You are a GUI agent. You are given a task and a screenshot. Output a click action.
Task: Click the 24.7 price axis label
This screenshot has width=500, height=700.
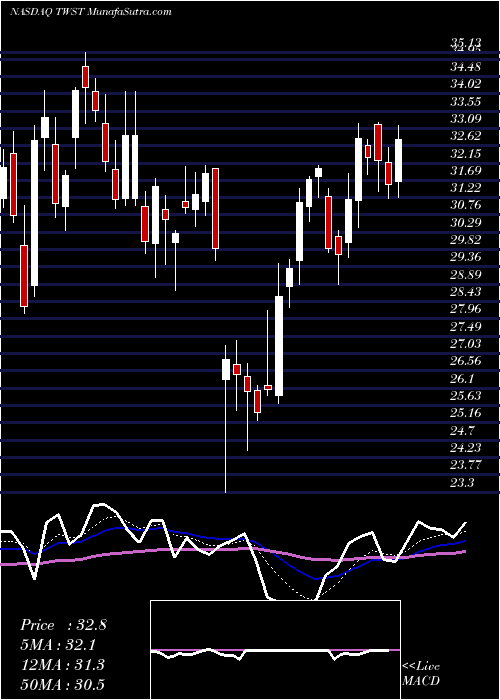coord(462,430)
